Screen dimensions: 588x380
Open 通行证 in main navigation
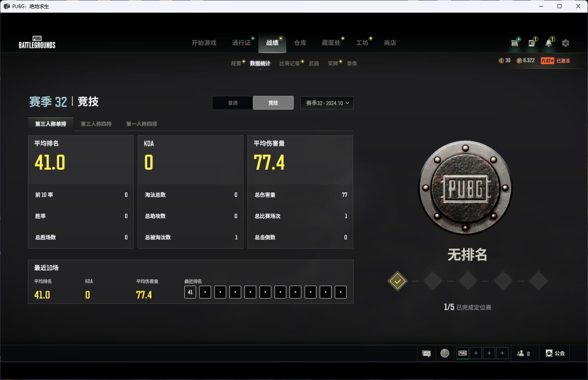pos(241,43)
